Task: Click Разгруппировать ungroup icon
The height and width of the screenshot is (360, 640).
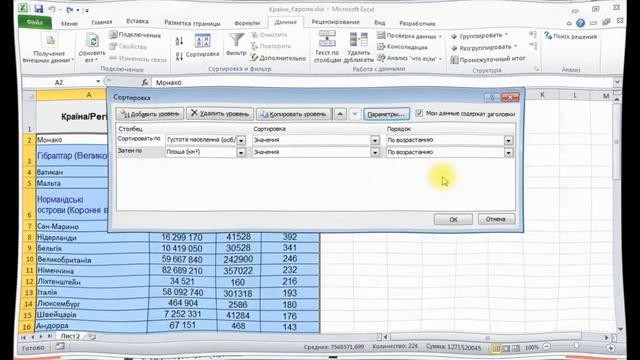Action: pyautogui.click(x=484, y=48)
